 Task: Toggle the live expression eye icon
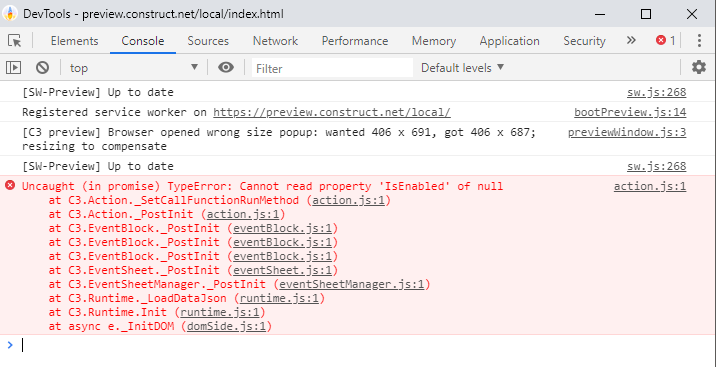[x=226, y=68]
